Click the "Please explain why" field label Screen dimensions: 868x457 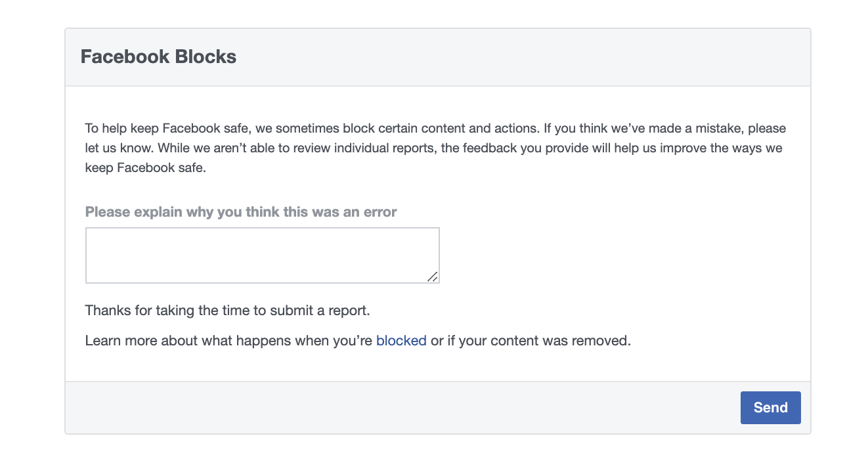pos(241,212)
